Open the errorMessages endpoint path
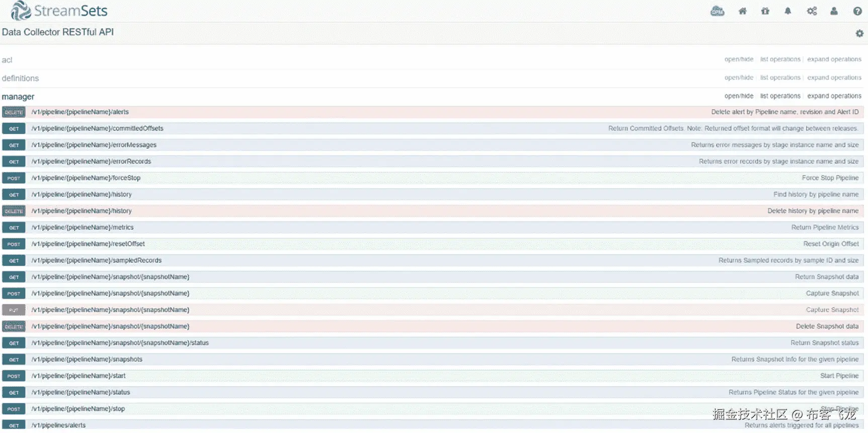The height and width of the screenshot is (433, 868). 94,145
